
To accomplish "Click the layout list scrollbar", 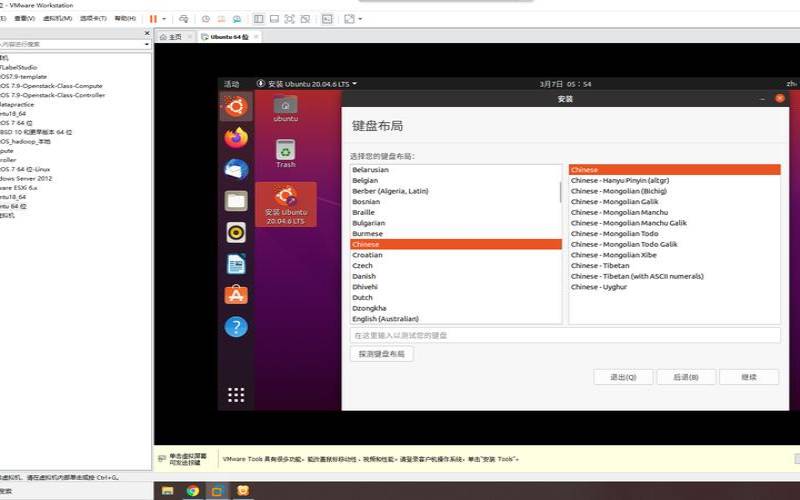I will tap(560, 192).
